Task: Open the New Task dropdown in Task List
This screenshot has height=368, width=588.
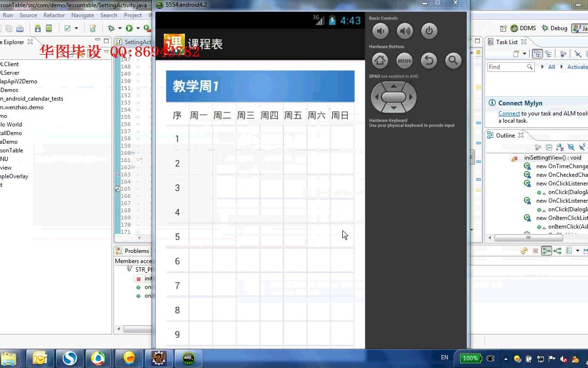Action: [x=524, y=53]
